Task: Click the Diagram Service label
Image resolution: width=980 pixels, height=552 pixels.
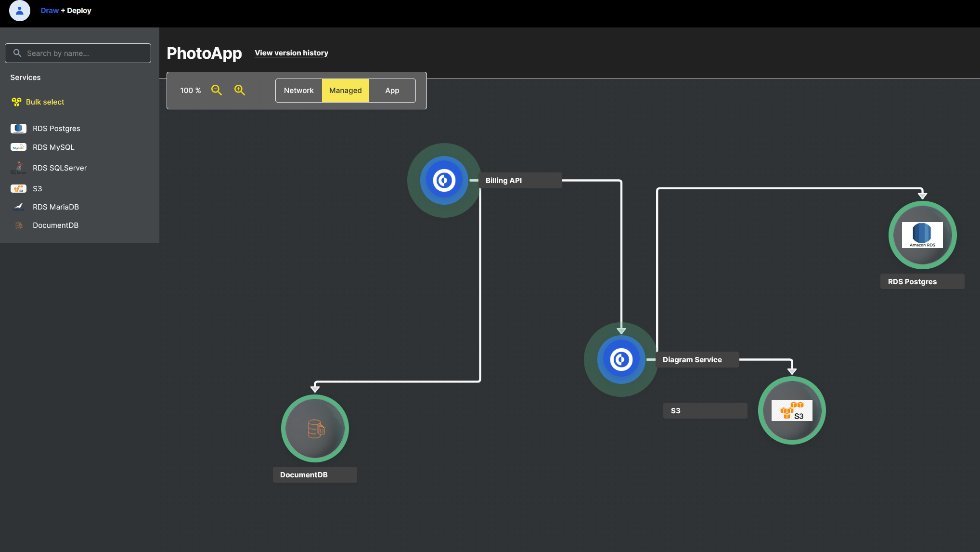Action: pyautogui.click(x=692, y=360)
